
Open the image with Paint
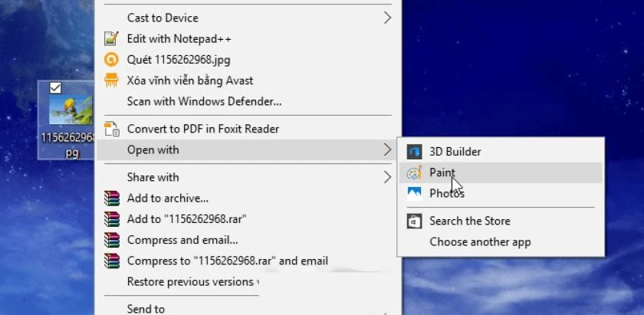pos(501,172)
